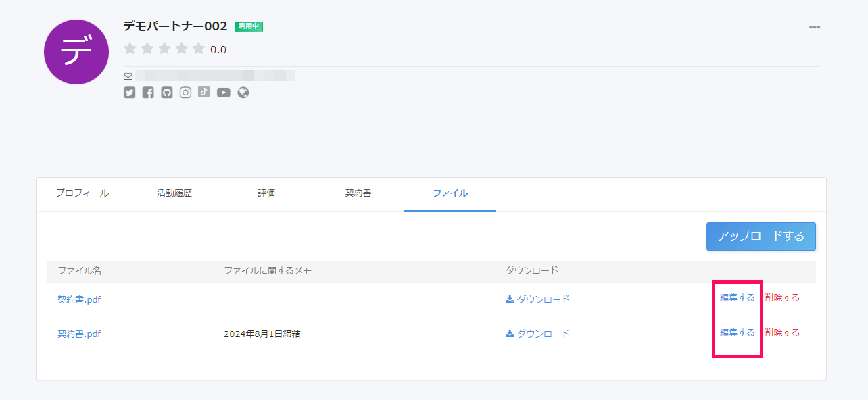The width and height of the screenshot is (868, 400).
Task: Click 編集する in the 2024年8月1日締結 row
Action: tap(738, 332)
